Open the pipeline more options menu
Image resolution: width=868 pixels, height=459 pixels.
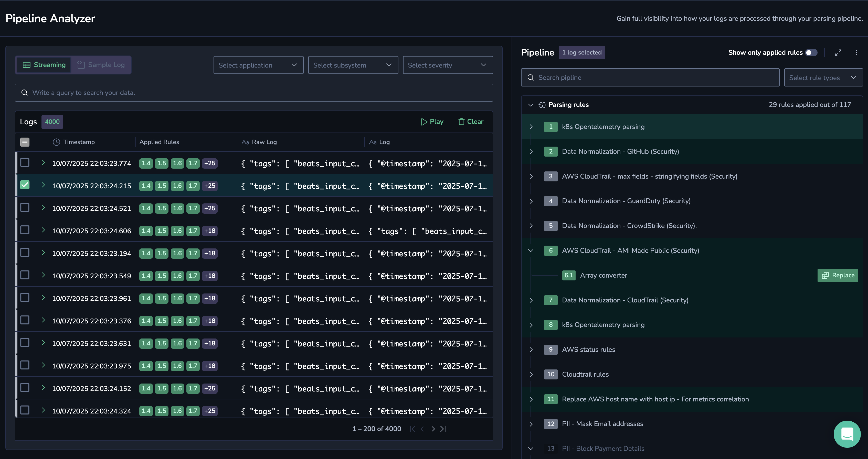point(856,52)
